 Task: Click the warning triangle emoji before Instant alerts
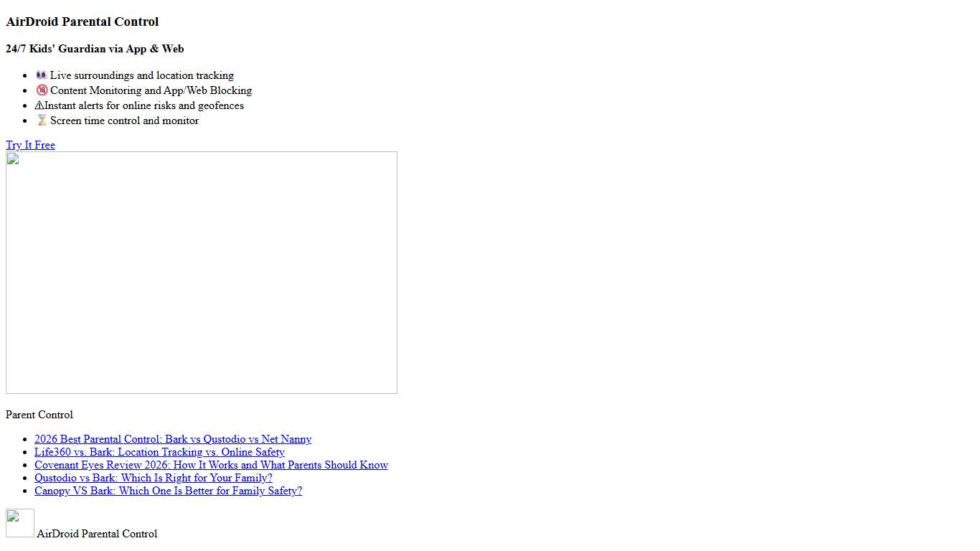pyautogui.click(x=39, y=105)
